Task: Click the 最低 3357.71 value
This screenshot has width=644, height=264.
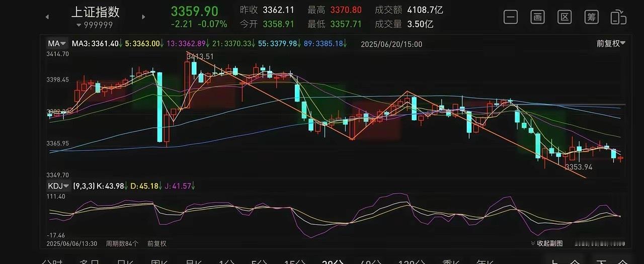Action: click(335, 24)
